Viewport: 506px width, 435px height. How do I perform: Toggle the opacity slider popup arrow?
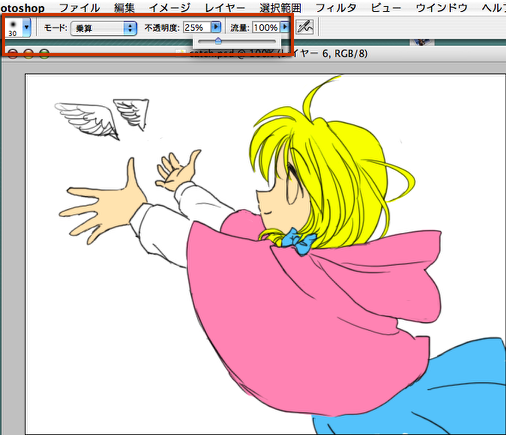click(x=216, y=27)
